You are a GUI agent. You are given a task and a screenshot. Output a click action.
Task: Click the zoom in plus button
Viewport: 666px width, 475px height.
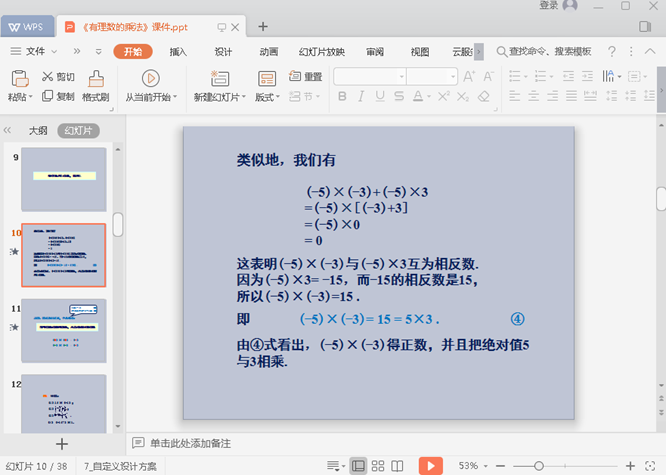click(630, 466)
